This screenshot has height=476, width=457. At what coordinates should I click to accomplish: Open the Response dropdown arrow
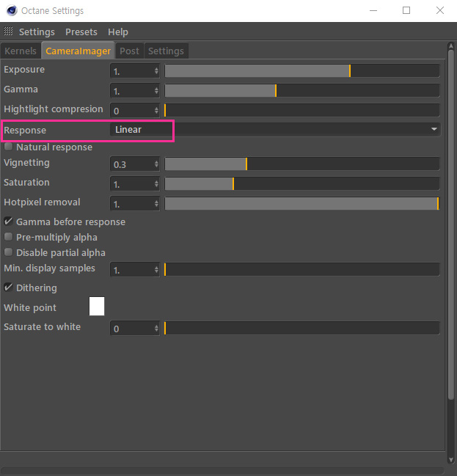[434, 129]
